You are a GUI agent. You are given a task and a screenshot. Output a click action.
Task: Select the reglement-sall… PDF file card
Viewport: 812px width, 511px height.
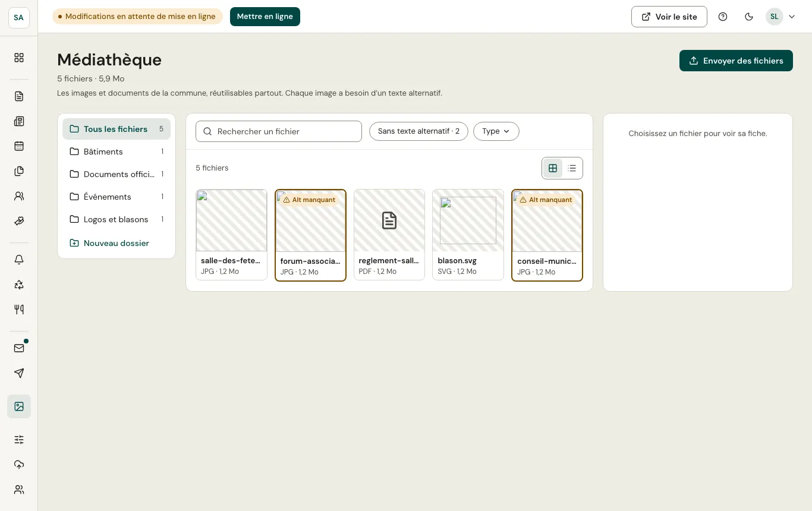point(389,235)
